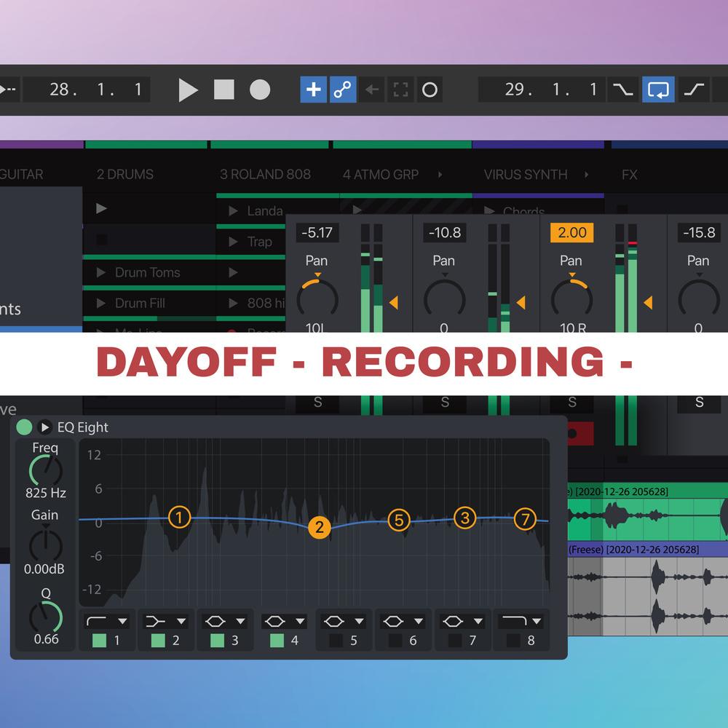Select the 3 ROLAND 808 track header
The width and height of the screenshot is (728, 728).
click(x=265, y=175)
